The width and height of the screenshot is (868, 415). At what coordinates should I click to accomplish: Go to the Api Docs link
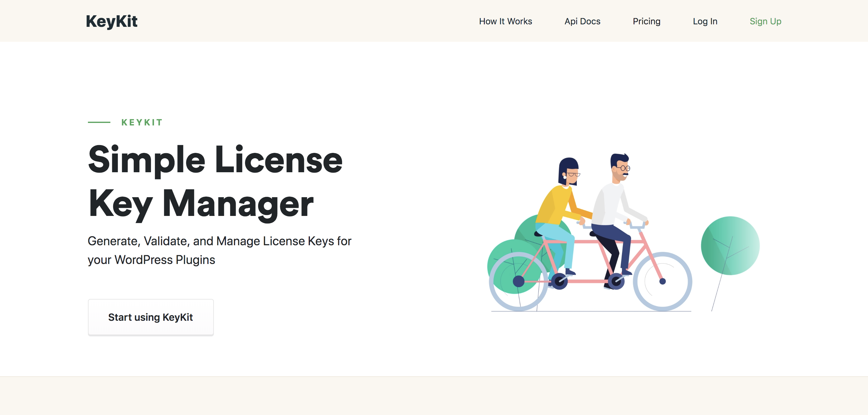point(582,21)
